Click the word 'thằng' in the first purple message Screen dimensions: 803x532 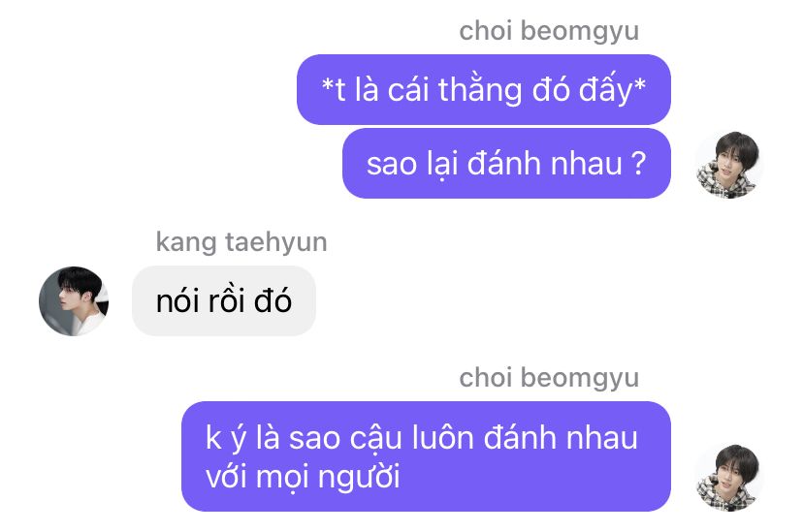click(480, 90)
